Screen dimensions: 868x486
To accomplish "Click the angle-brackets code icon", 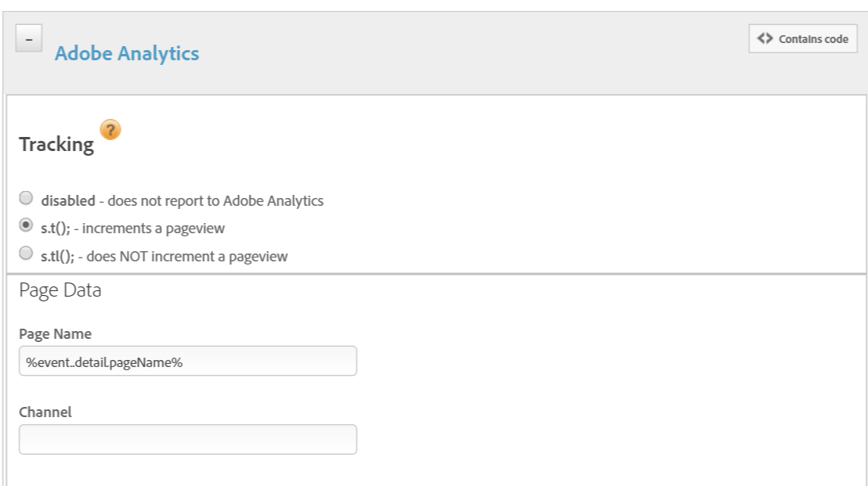I will point(765,38).
